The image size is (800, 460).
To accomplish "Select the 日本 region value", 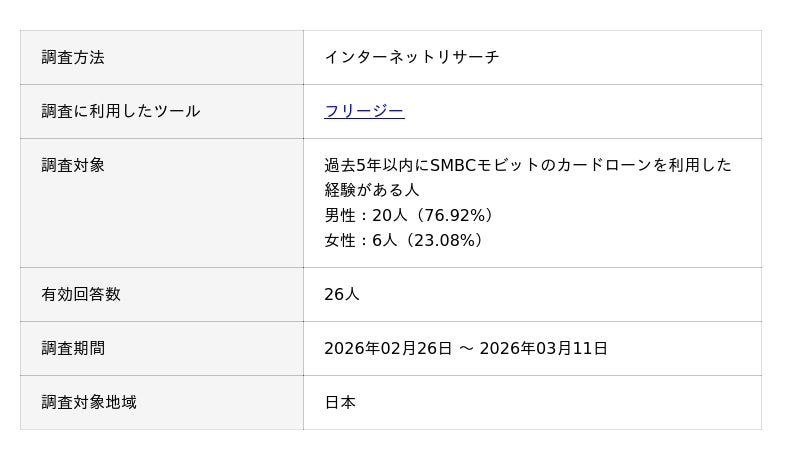I will click(340, 402).
